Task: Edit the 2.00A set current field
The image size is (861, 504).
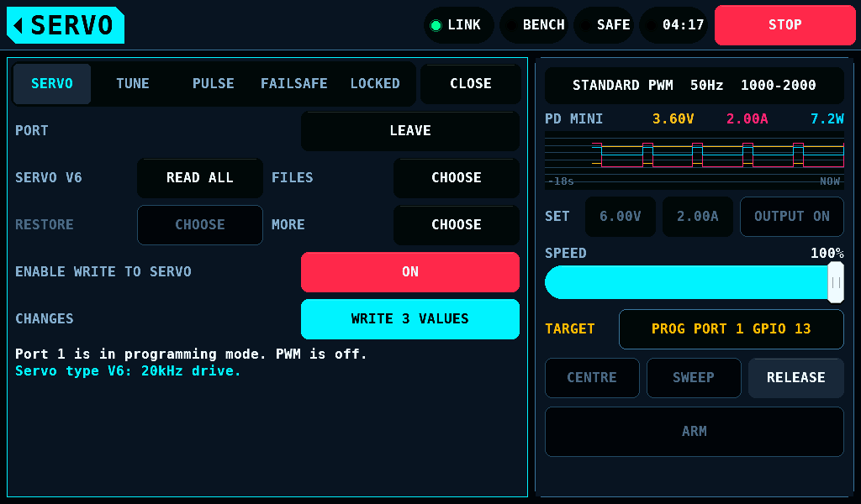Action: 697,217
